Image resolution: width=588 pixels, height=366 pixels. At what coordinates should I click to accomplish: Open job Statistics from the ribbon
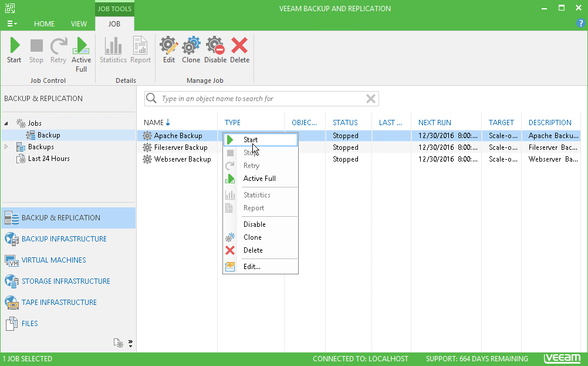pyautogui.click(x=113, y=50)
